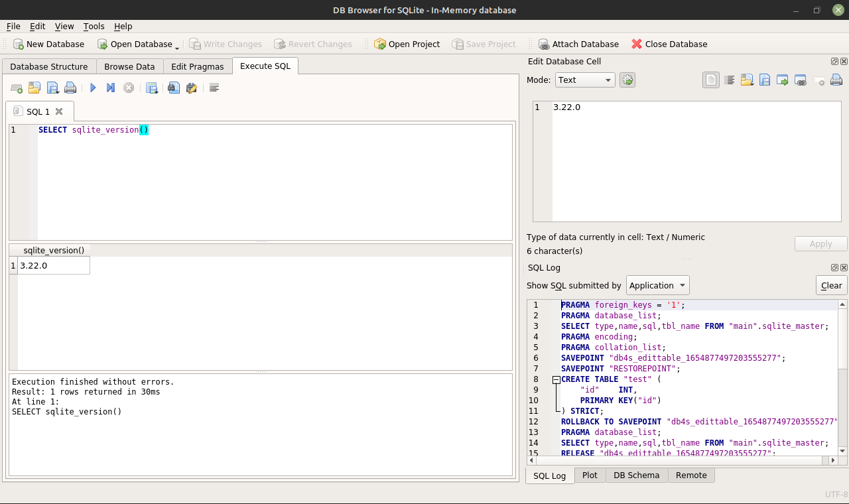The height and width of the screenshot is (504, 849).
Task: Open the DB Schema panel tab
Action: pos(636,475)
